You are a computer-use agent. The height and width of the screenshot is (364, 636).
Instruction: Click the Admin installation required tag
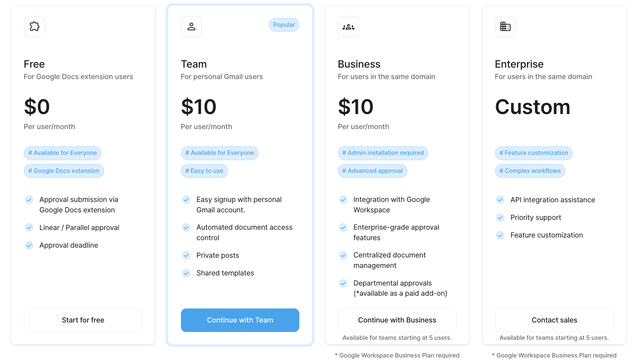pyautogui.click(x=383, y=153)
